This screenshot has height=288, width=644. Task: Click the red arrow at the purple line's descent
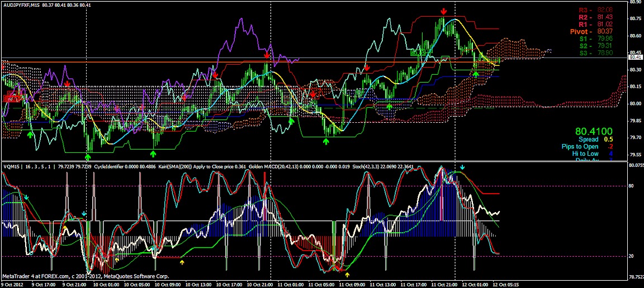click(267, 55)
